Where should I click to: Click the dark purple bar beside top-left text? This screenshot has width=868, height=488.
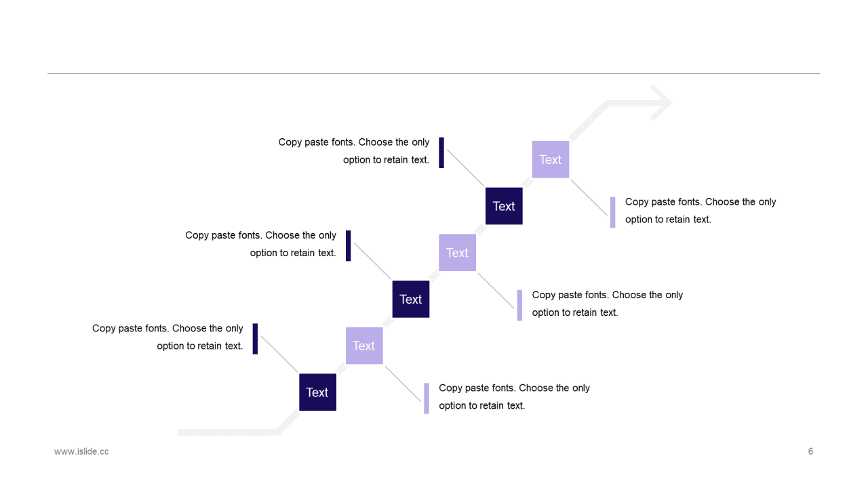coord(441,152)
